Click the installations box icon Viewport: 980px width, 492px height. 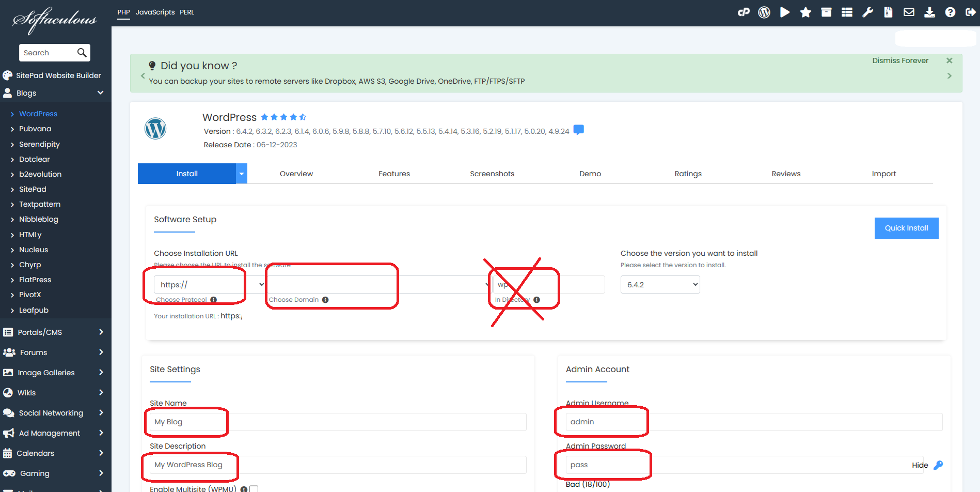click(826, 12)
